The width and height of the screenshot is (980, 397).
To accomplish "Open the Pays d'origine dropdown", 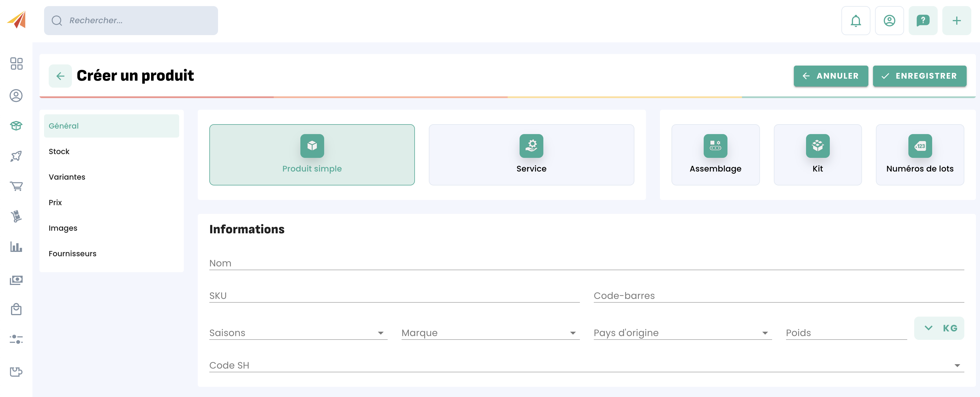I will pos(682,333).
